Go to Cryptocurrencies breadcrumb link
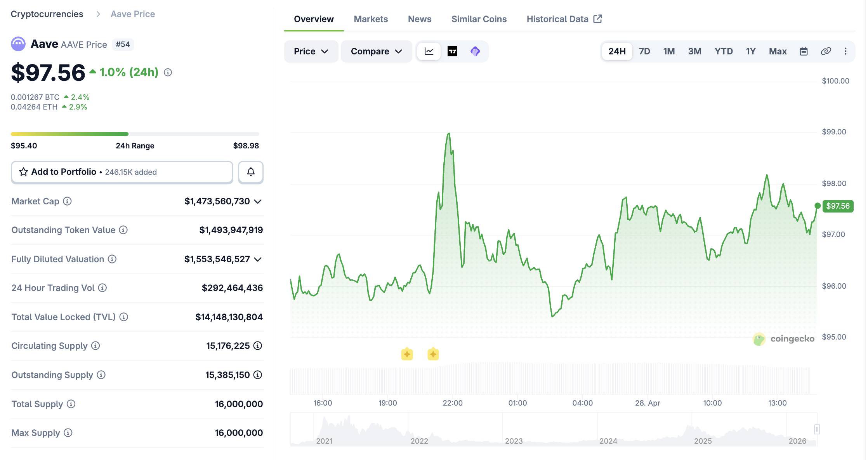 [47, 14]
